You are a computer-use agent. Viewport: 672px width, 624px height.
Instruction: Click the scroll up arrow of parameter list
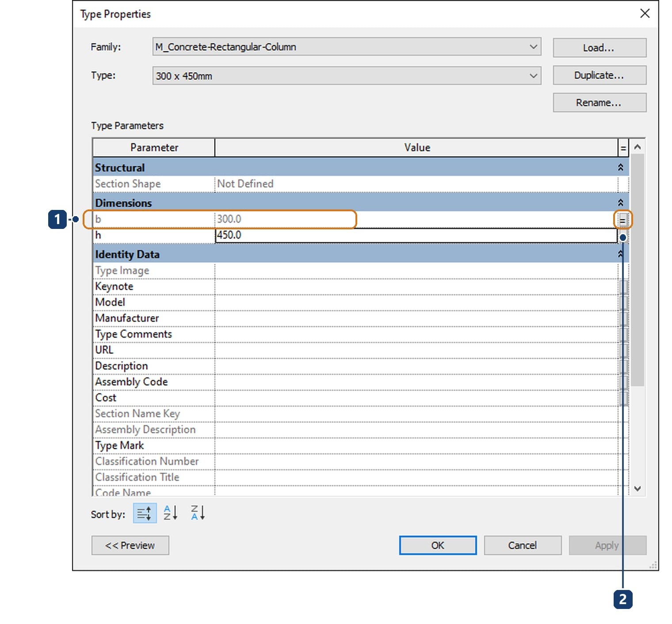click(x=638, y=147)
